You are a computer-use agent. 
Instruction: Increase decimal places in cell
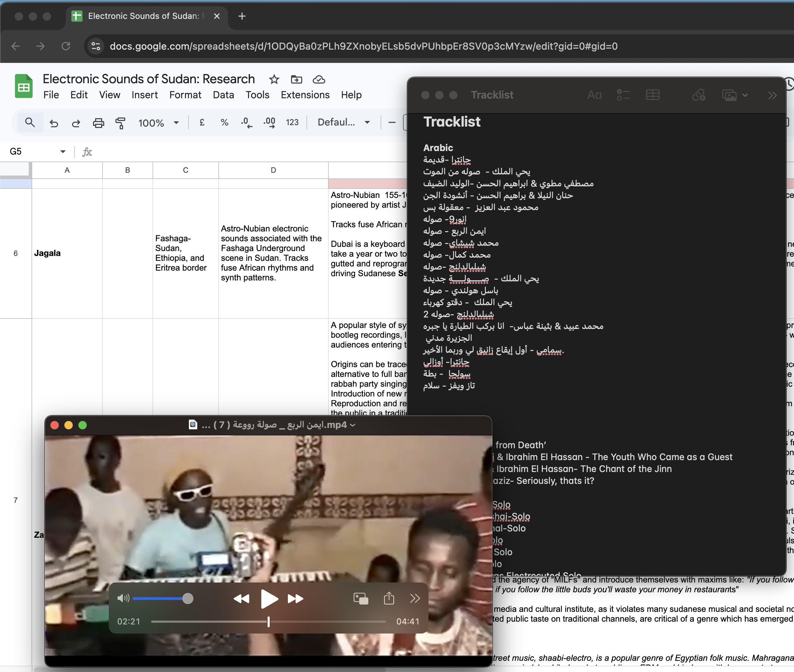(269, 122)
